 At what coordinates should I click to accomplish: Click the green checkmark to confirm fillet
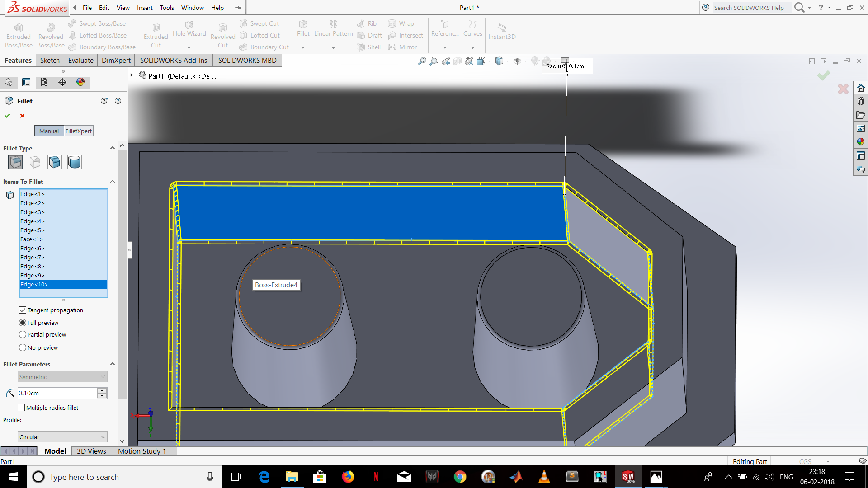point(7,116)
